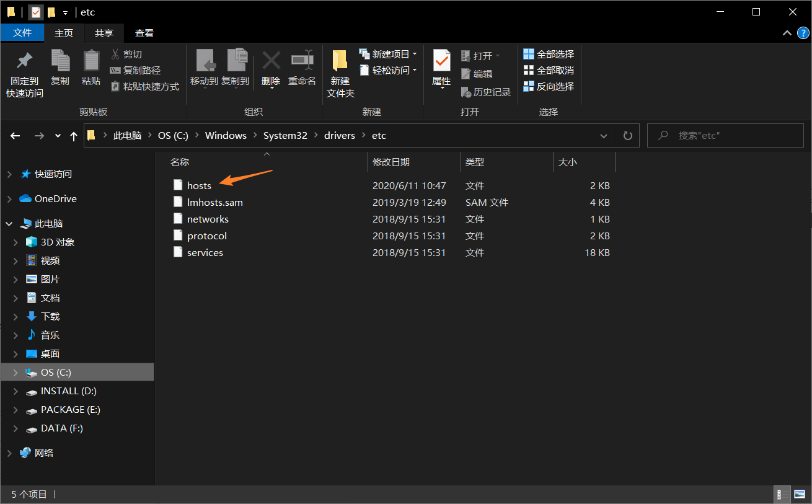Click the Forward navigation arrow
The width and height of the screenshot is (812, 504).
pos(39,136)
